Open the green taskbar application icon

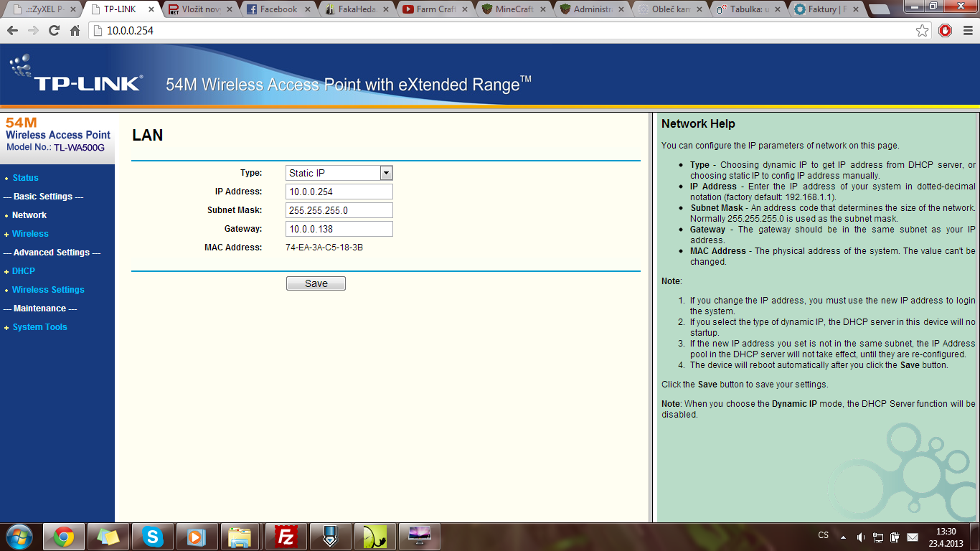coord(374,537)
